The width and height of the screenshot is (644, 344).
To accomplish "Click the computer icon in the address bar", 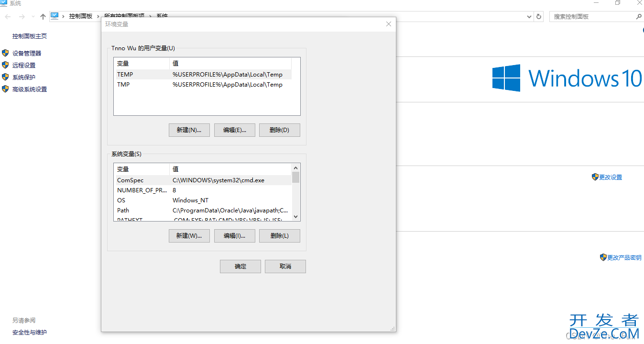I will click(55, 16).
